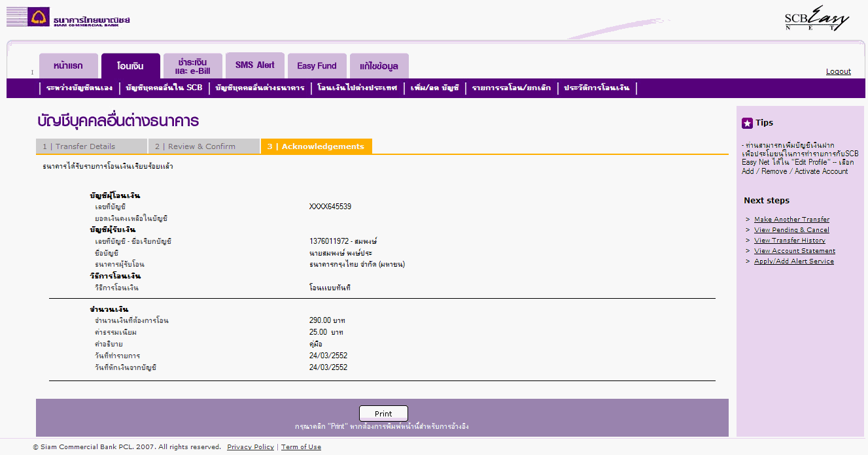Image resolution: width=868 pixels, height=455 pixels.
Task: Open the Easy Fund tab
Action: (317, 66)
